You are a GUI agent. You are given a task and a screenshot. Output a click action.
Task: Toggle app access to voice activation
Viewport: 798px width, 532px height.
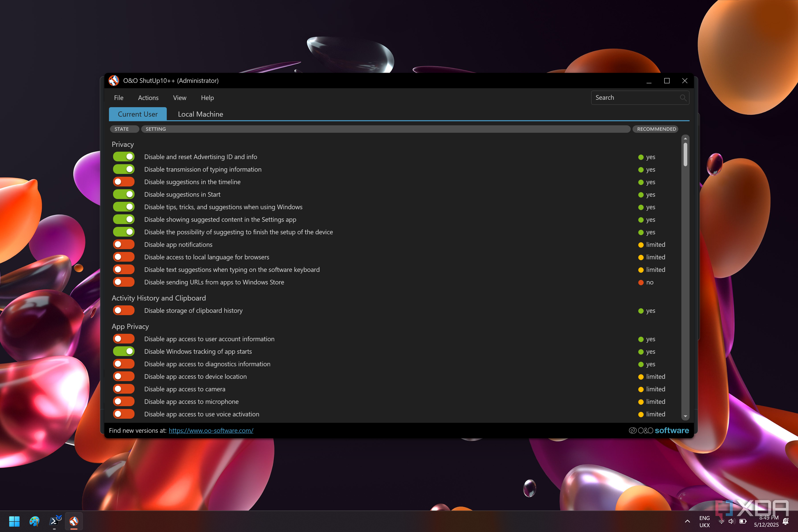click(x=124, y=414)
